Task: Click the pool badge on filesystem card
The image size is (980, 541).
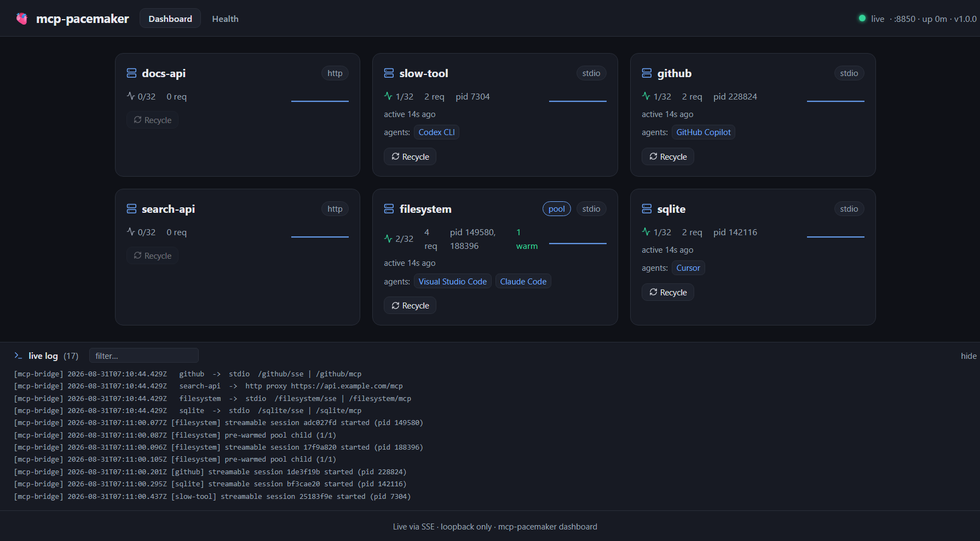Action: (557, 209)
